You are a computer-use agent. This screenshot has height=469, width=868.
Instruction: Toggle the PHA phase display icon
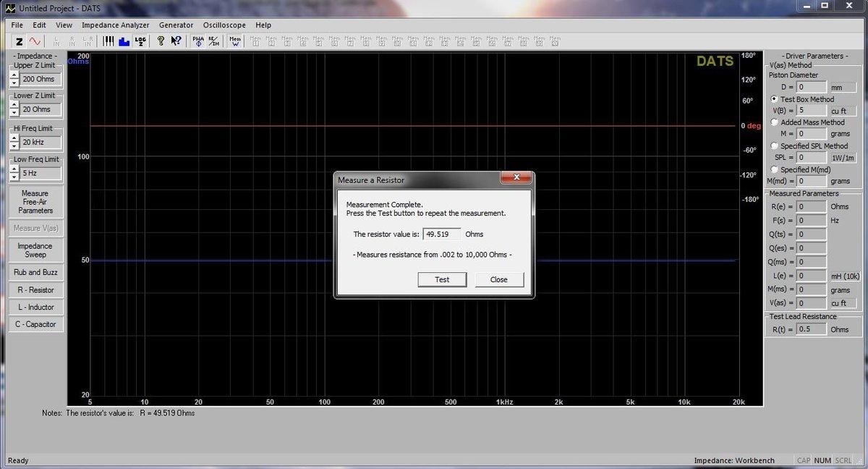click(198, 41)
